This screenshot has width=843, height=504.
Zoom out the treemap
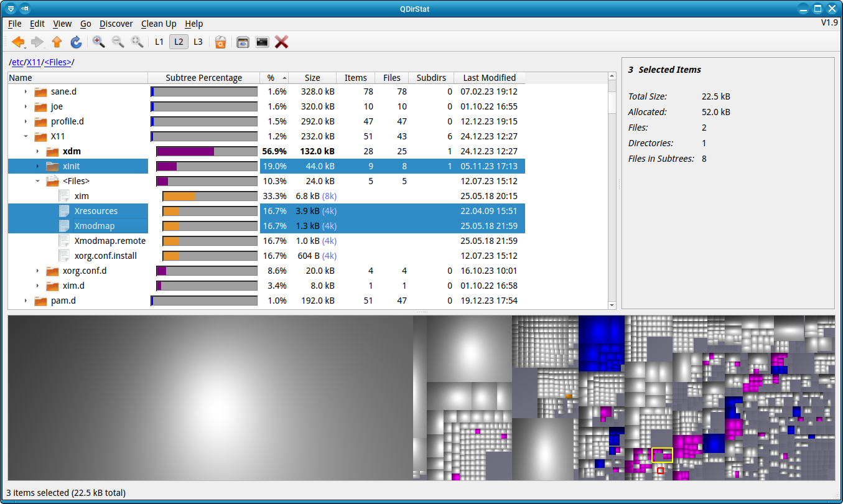coord(118,42)
